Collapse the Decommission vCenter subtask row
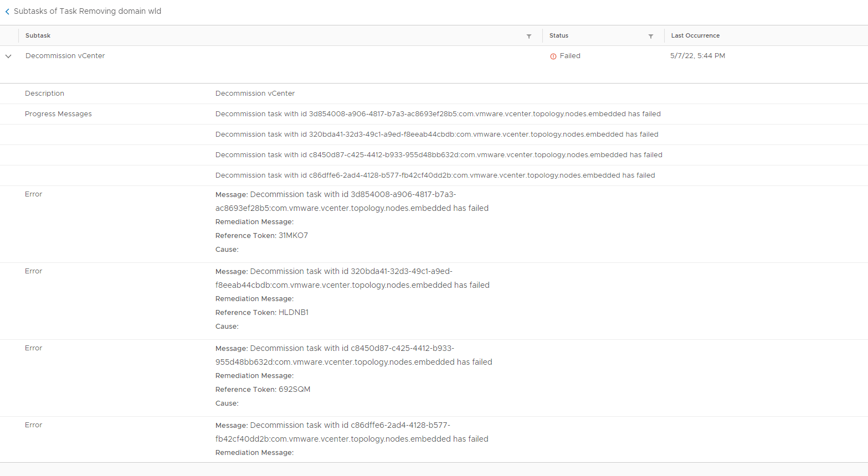Screen dimensions: 868x476 tap(8, 56)
